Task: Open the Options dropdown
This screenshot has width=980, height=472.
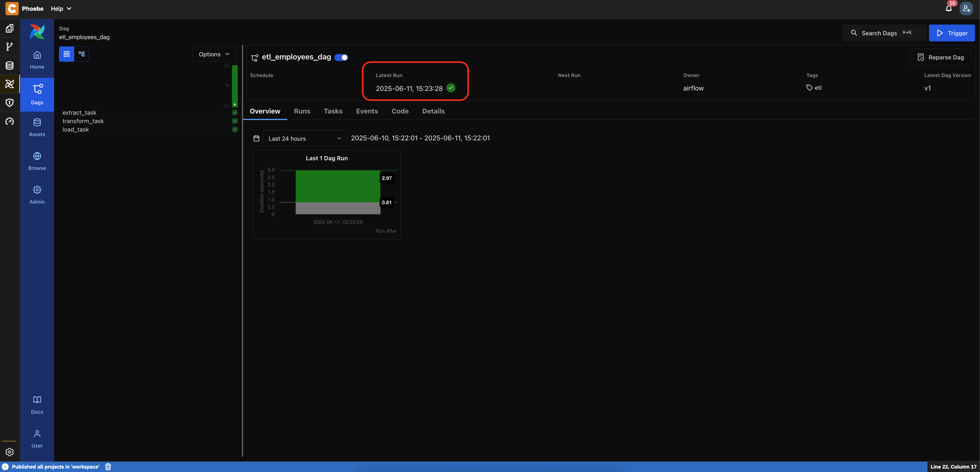Action: [x=214, y=54]
